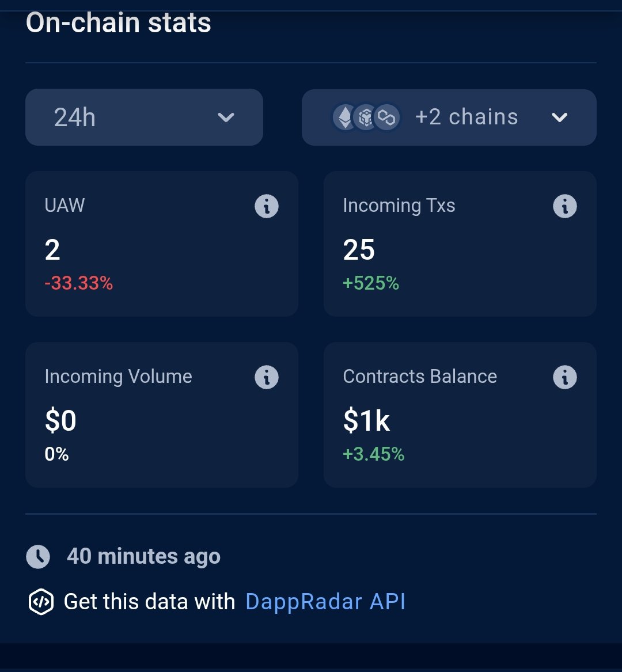The image size is (622, 672).
Task: Click the Incoming Txs info icon
Action: tap(564, 206)
